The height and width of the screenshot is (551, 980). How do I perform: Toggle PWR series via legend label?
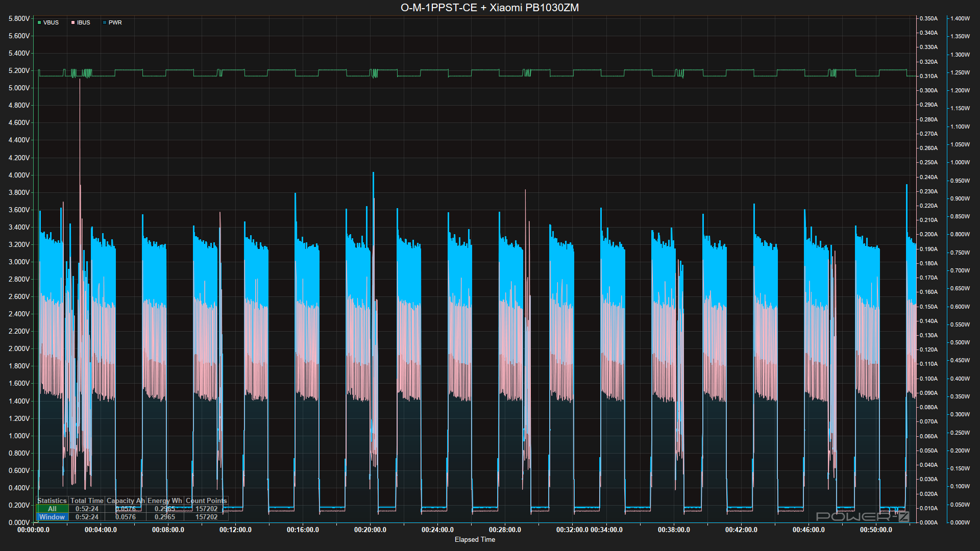click(x=115, y=22)
